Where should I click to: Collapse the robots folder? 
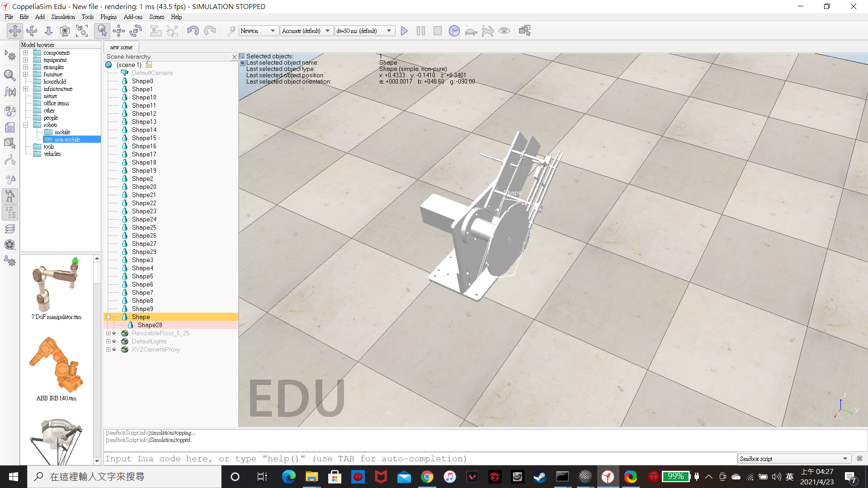(26, 125)
